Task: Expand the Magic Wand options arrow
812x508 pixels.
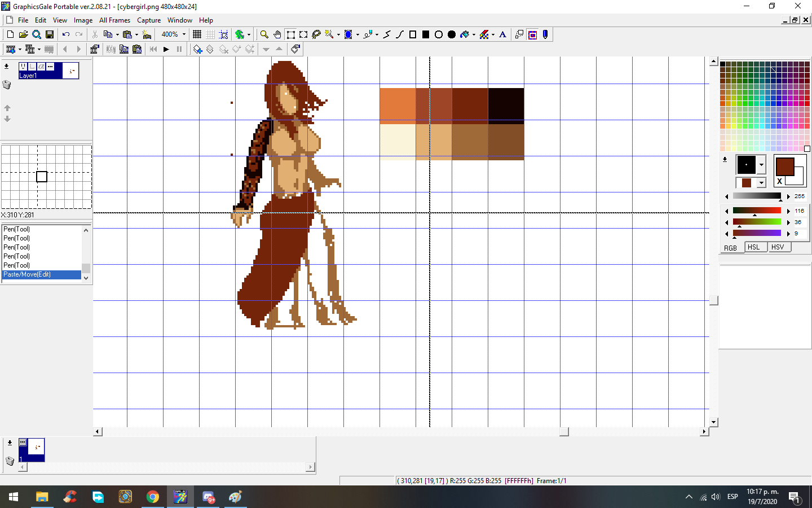Action: pos(338,34)
